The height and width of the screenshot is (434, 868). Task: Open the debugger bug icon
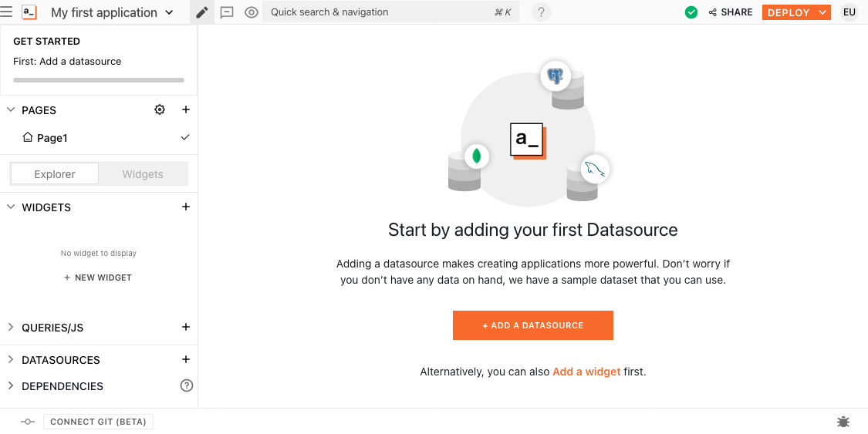[843, 422]
